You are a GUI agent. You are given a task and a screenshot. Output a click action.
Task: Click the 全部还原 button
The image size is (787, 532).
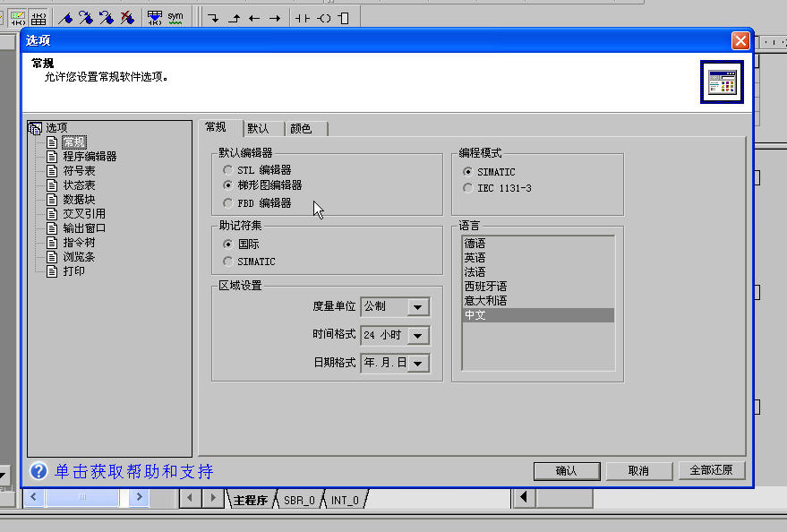coord(711,470)
